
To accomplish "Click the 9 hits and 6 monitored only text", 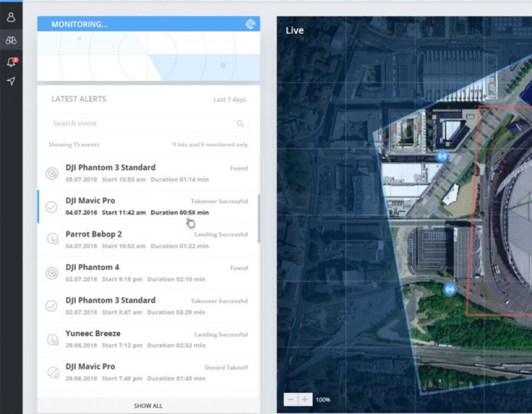I will (210, 144).
